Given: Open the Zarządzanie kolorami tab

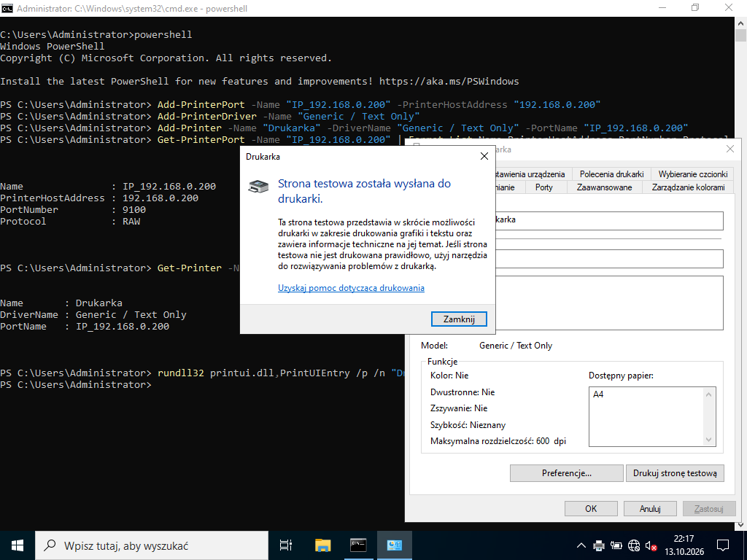Looking at the screenshot, I should point(688,187).
